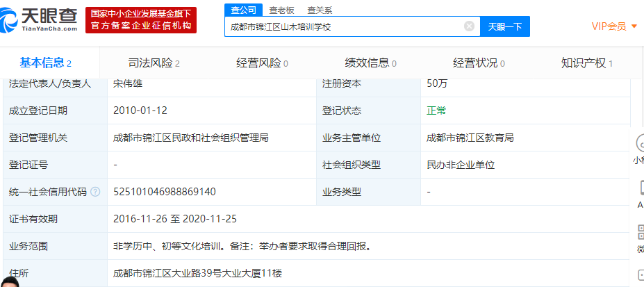Screen dimensions: 644x287
Task: Click the help icon beside 统一社会信用代码
Action: (95, 192)
